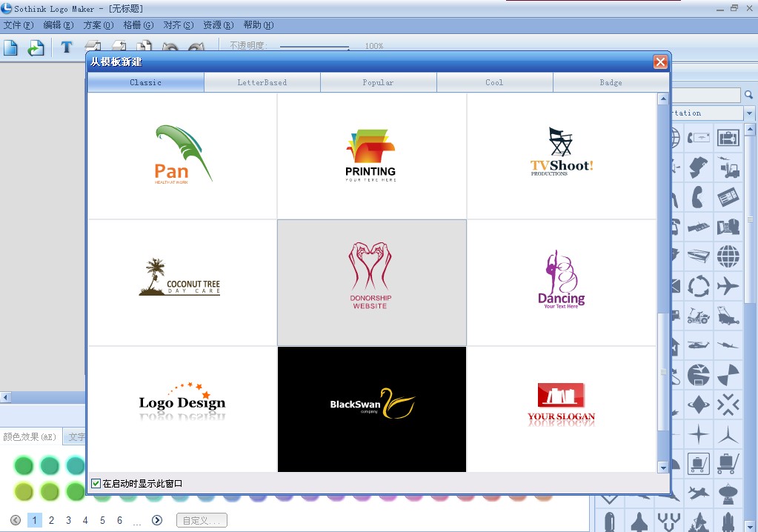This screenshot has height=532, width=758.
Task: Open the 方案(O) menu
Action: pyautogui.click(x=99, y=25)
